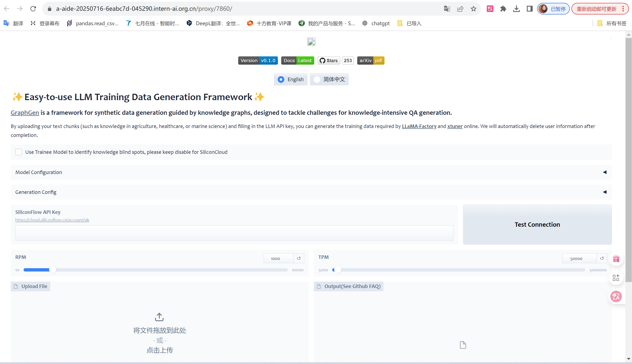Click the broken logo image at top

click(311, 42)
